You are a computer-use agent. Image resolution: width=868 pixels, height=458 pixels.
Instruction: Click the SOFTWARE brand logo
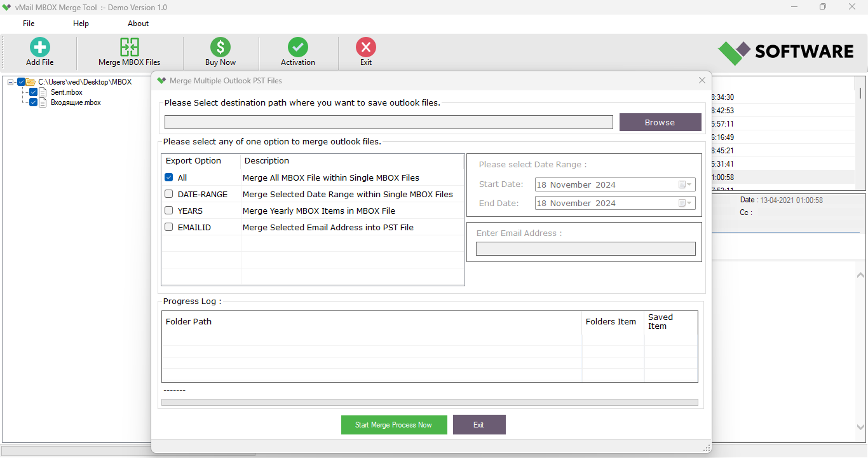coord(786,52)
